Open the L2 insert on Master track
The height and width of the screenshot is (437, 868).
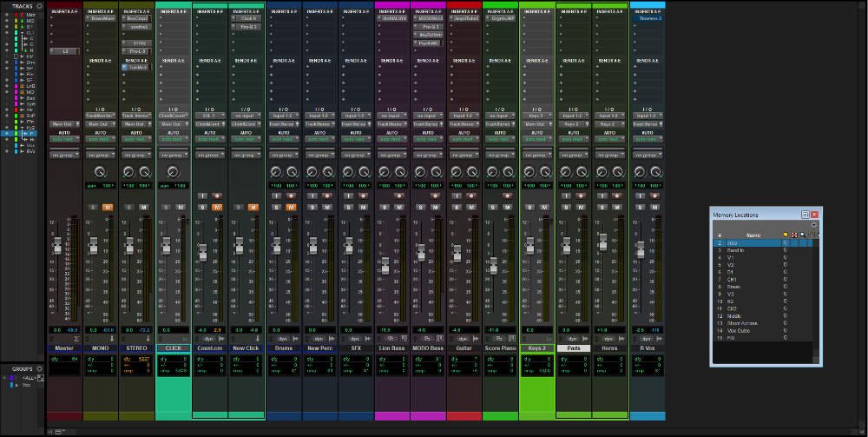pos(65,51)
